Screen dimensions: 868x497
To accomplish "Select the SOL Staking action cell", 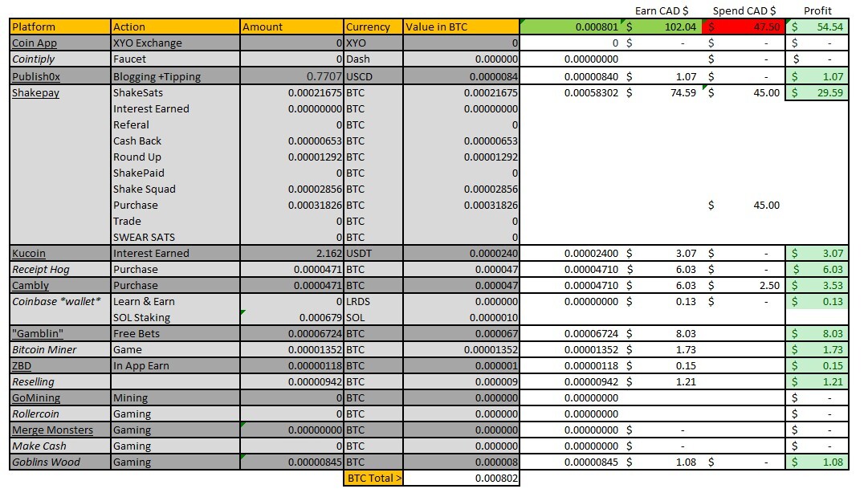I will [176, 318].
